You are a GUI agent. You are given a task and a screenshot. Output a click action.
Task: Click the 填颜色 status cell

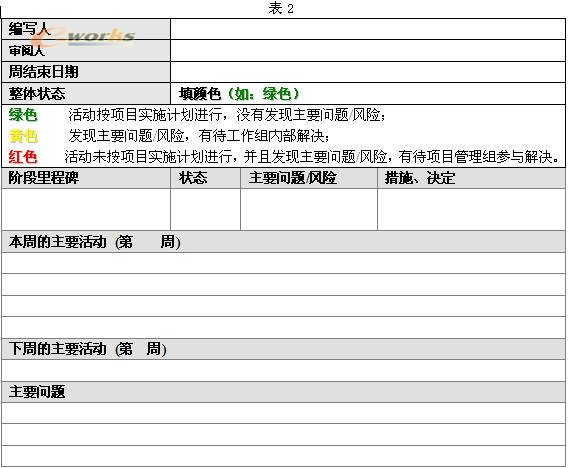pyautogui.click(x=368, y=94)
